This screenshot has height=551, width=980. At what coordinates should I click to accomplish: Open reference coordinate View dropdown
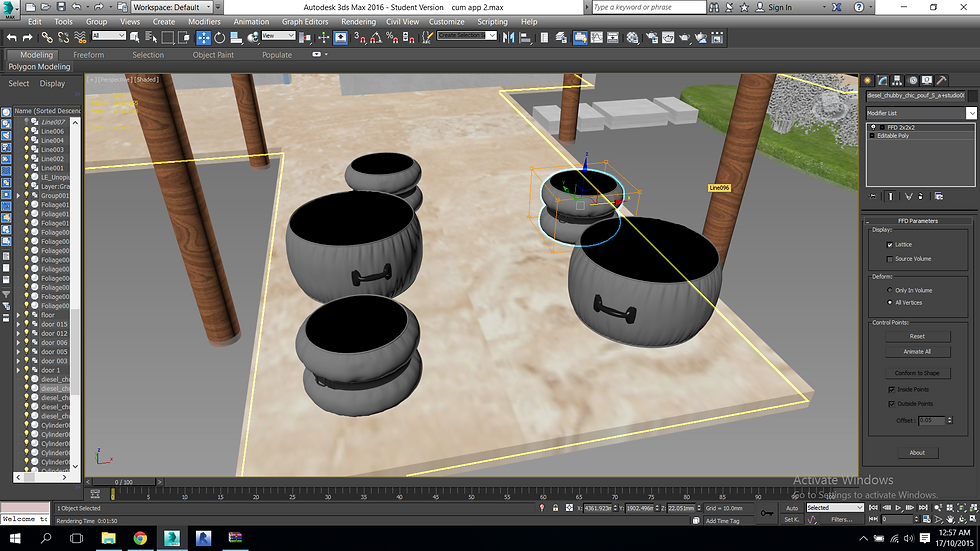click(x=278, y=36)
